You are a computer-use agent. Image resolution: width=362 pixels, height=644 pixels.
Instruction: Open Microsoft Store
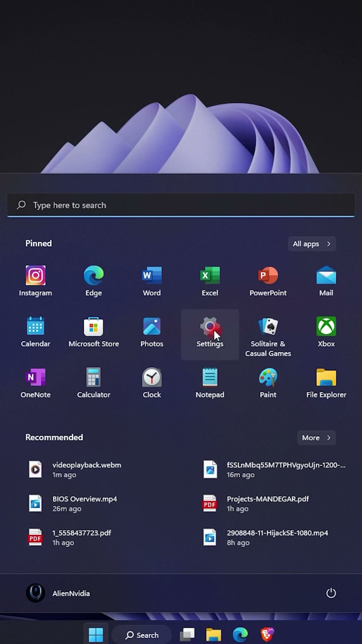click(94, 332)
